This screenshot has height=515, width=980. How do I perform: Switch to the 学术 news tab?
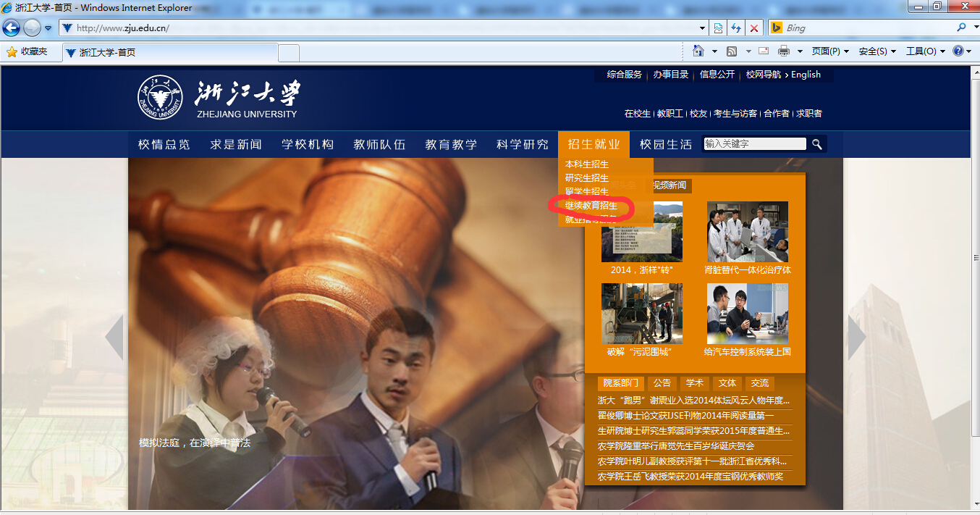[x=695, y=383]
